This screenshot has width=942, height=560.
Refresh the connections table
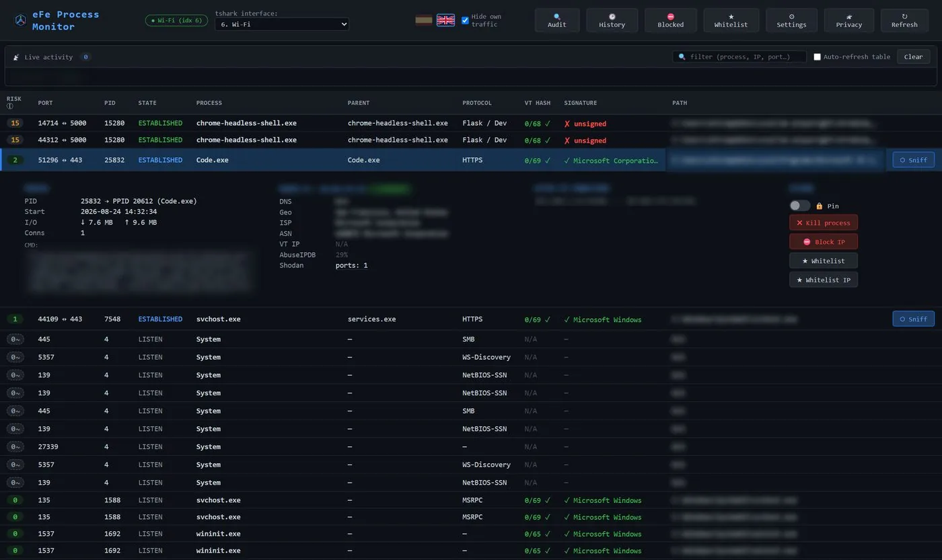tap(904, 20)
